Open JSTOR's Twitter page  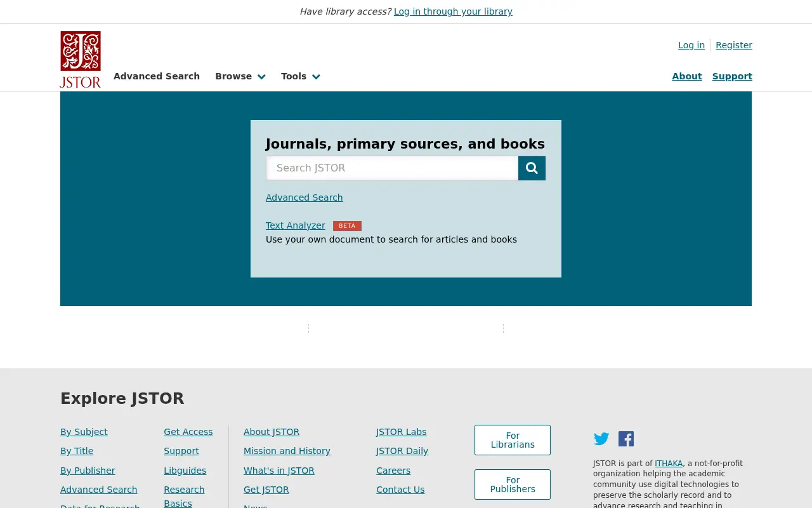601,439
